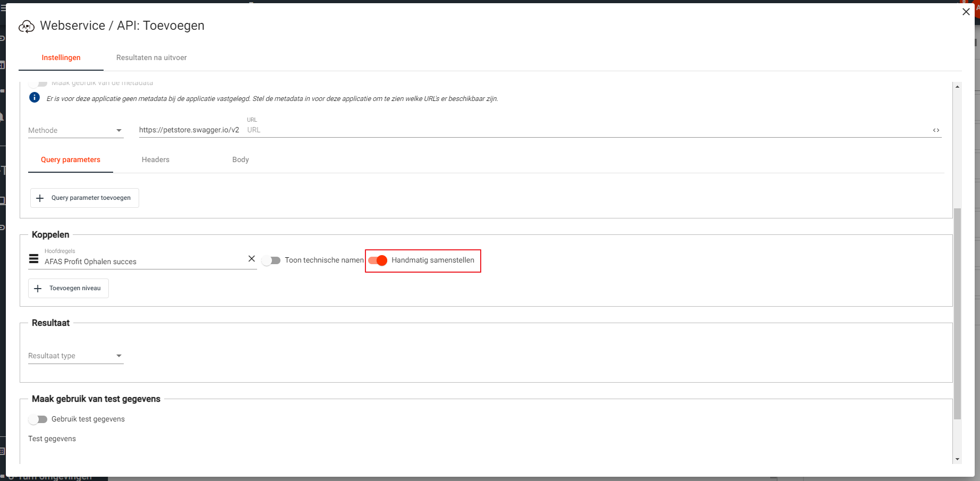980x481 pixels.
Task: Click into the URL input field
Action: click(x=584, y=130)
